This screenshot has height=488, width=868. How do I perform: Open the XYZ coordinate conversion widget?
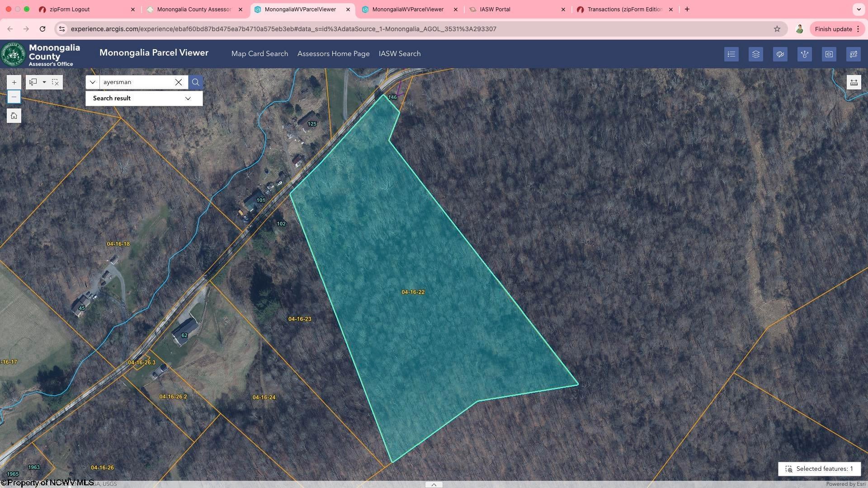853,54
